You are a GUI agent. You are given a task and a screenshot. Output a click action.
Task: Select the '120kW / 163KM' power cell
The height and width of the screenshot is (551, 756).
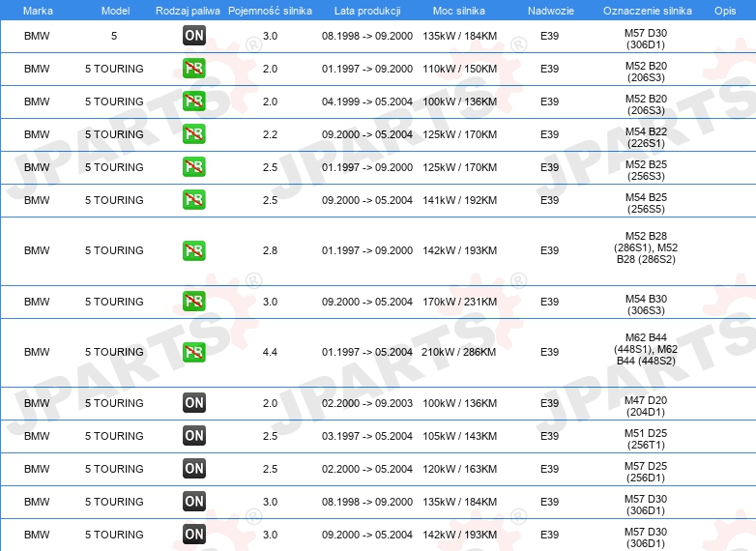[x=459, y=469]
